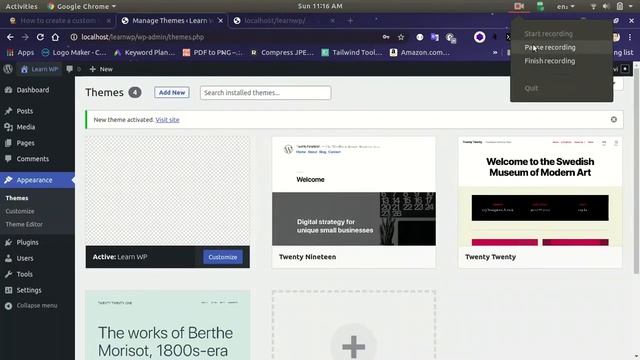
Task: Open the WordPress logo menu
Action: (x=8, y=69)
